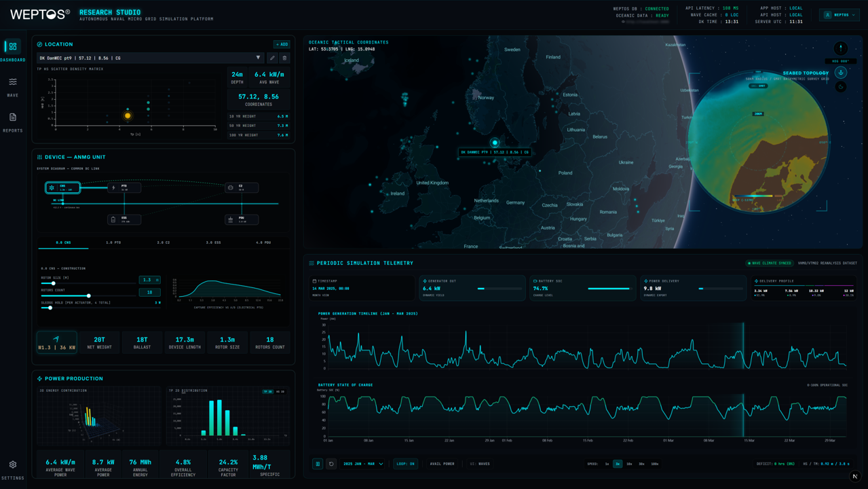Toggle the moon night-mode icon on map

pos(840,87)
